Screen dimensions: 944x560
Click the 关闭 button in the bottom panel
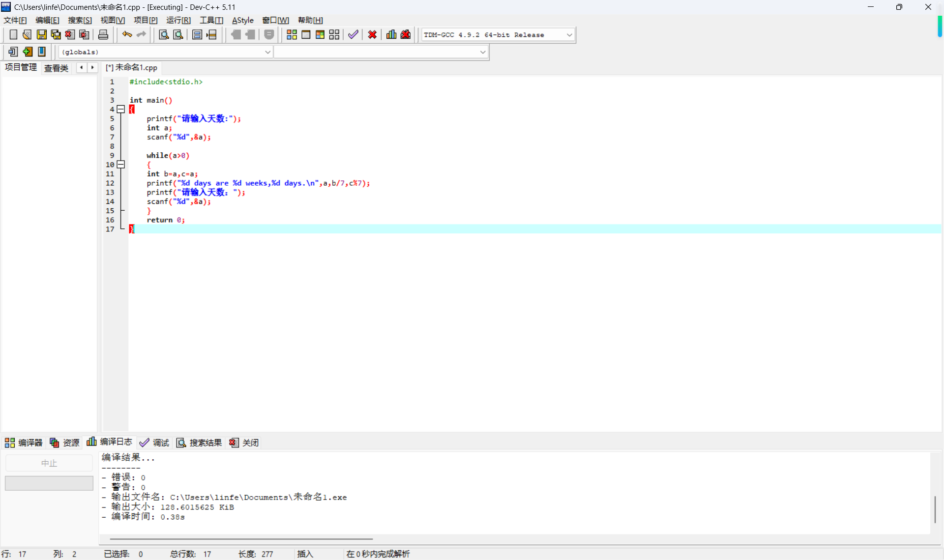244,443
